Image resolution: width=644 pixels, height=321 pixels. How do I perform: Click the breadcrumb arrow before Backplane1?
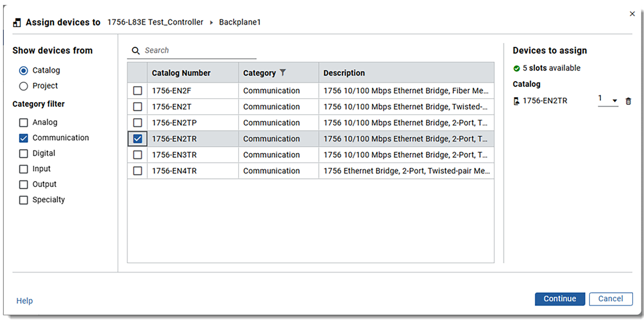211,22
